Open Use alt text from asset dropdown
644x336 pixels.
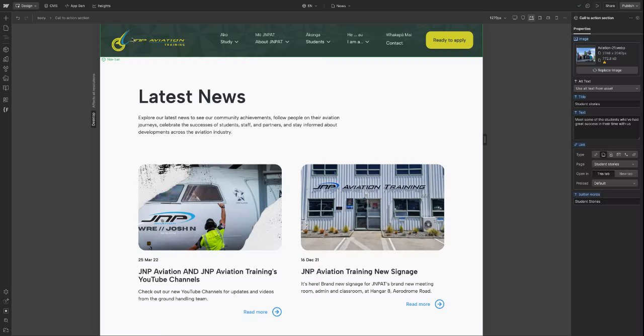[x=607, y=89]
